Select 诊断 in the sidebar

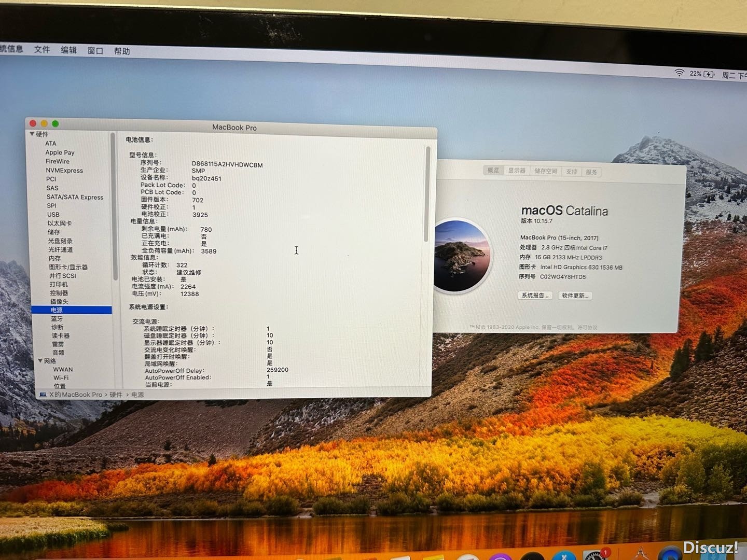57,327
